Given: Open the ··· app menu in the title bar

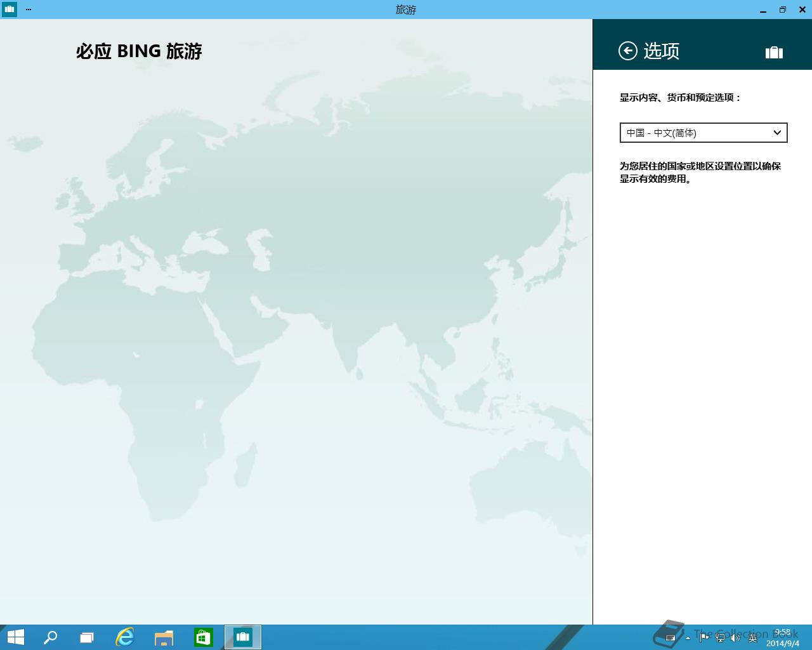Looking at the screenshot, I should tap(29, 10).
